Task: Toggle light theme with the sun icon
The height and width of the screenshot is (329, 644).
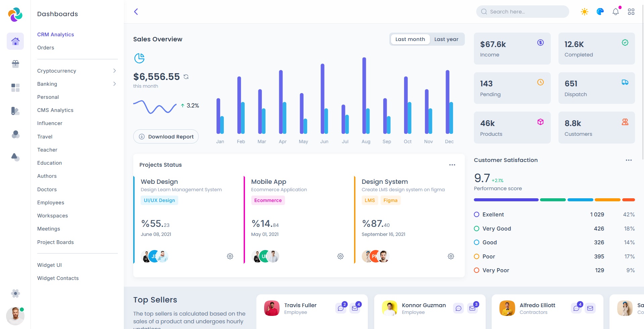Action: coord(584,11)
